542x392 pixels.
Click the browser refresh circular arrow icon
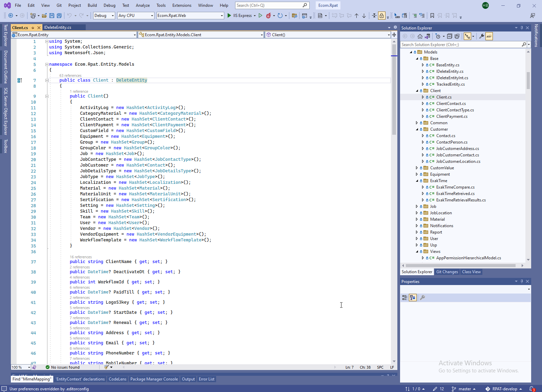(280, 16)
